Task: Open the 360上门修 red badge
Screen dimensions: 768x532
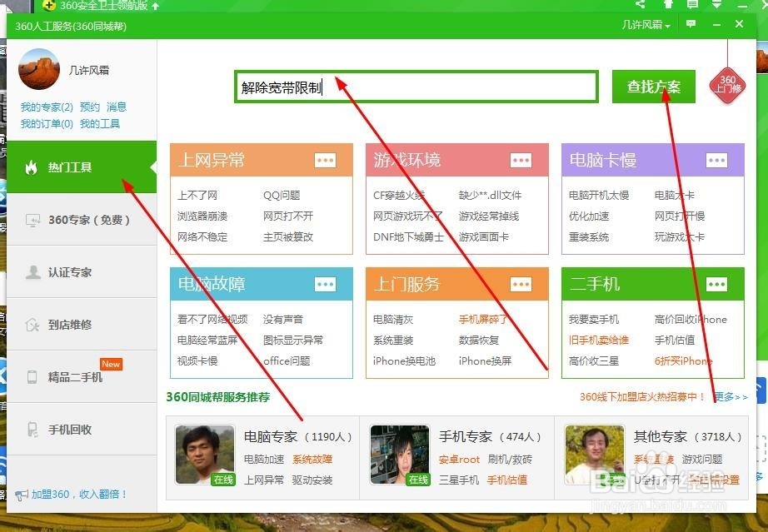Action: point(727,85)
